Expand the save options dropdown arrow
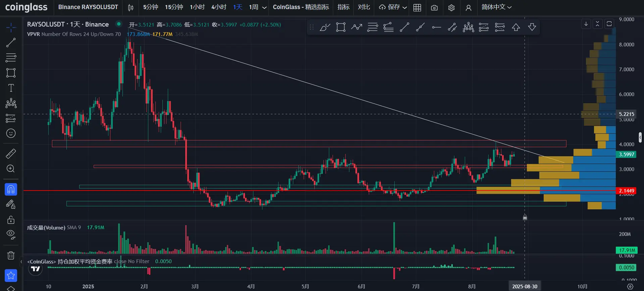This screenshot has height=291, width=644. coord(404,7)
